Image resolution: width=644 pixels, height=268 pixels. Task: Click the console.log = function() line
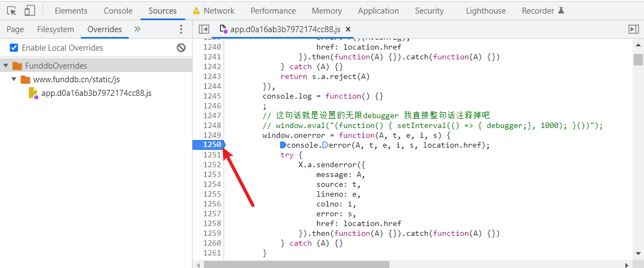tap(323, 96)
